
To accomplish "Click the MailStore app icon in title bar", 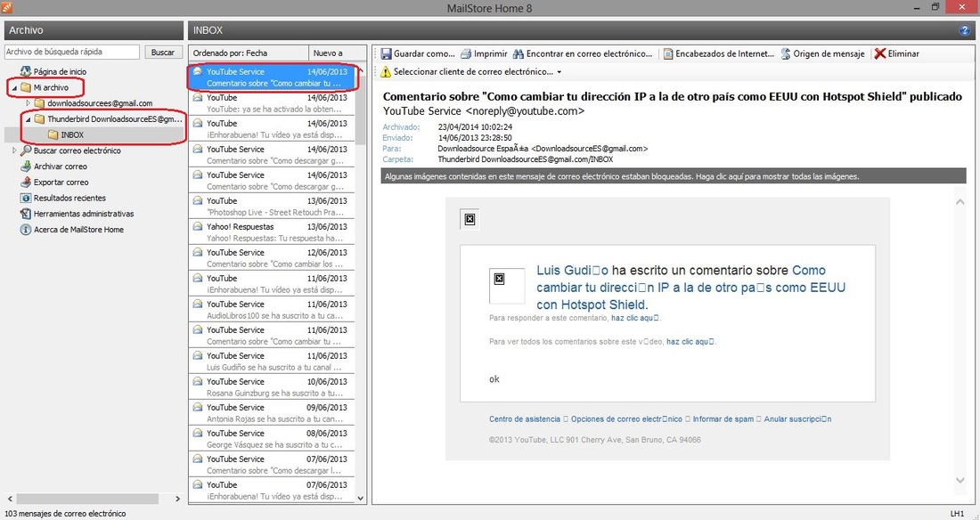I will click(x=6, y=7).
